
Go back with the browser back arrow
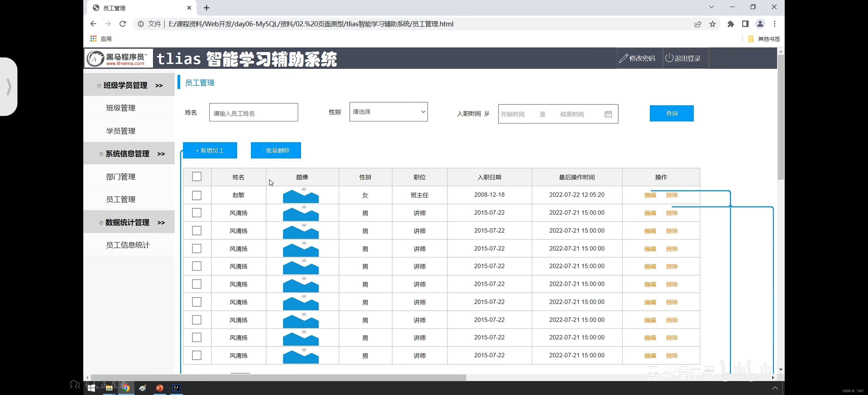(93, 24)
